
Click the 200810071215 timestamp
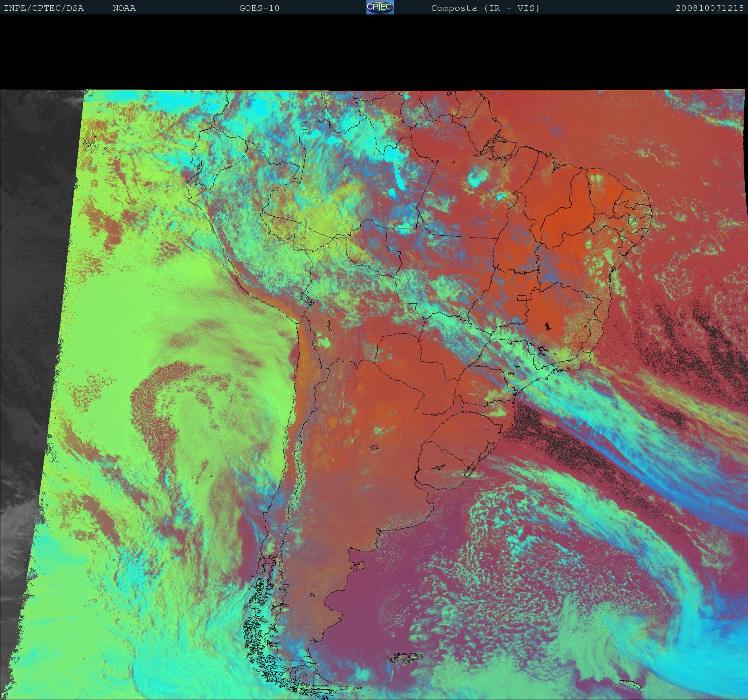coord(709,8)
